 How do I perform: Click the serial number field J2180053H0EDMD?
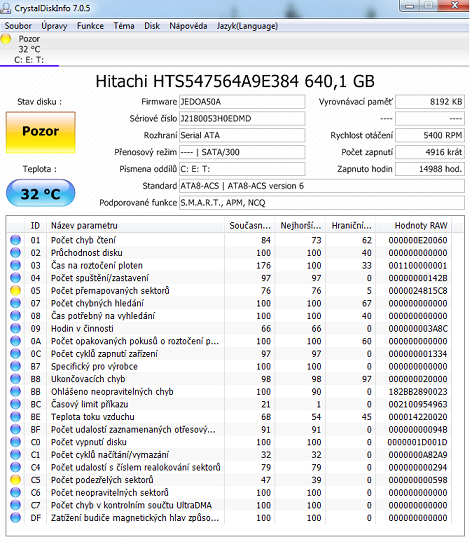point(242,119)
